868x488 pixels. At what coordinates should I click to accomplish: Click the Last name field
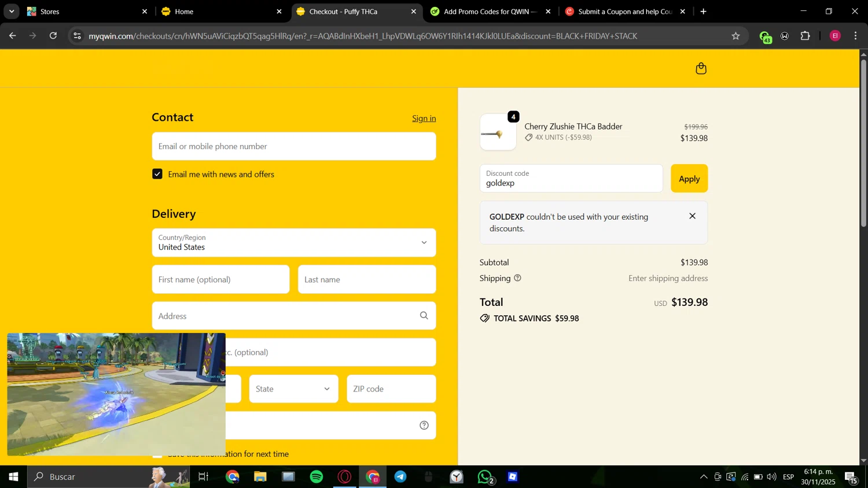(x=367, y=279)
